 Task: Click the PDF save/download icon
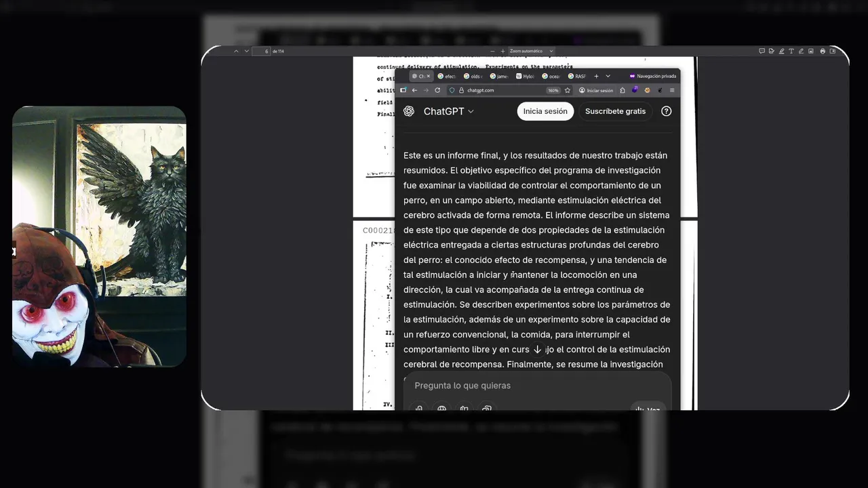833,51
